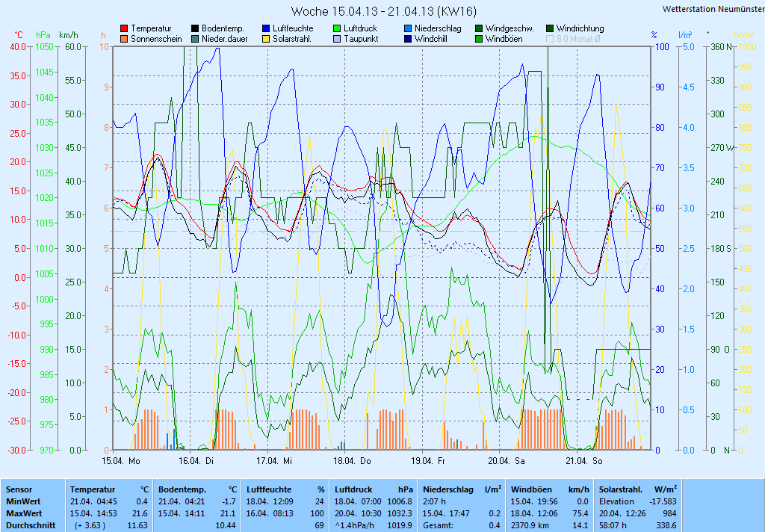Toggle the blue Luftfeuchte legend box
Viewport: 765px width, 532px height.
pyautogui.click(x=266, y=29)
